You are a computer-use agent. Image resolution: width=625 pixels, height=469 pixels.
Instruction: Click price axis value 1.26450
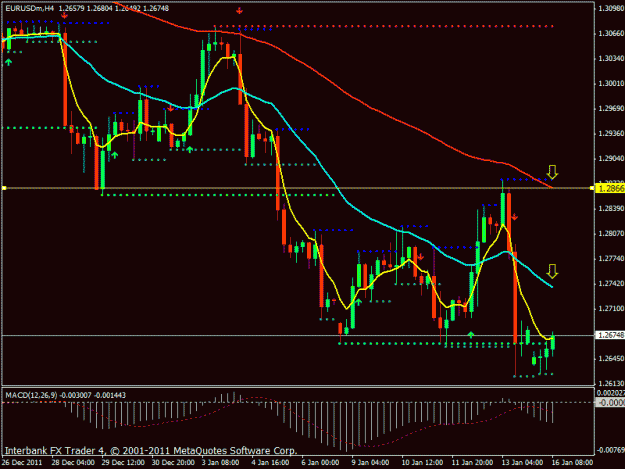(611, 359)
